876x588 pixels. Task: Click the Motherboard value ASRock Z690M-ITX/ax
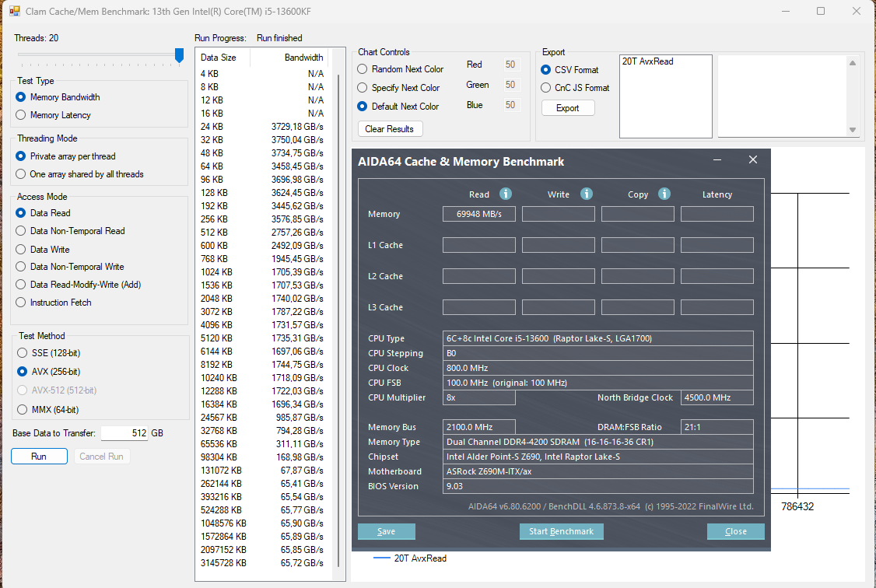click(597, 471)
